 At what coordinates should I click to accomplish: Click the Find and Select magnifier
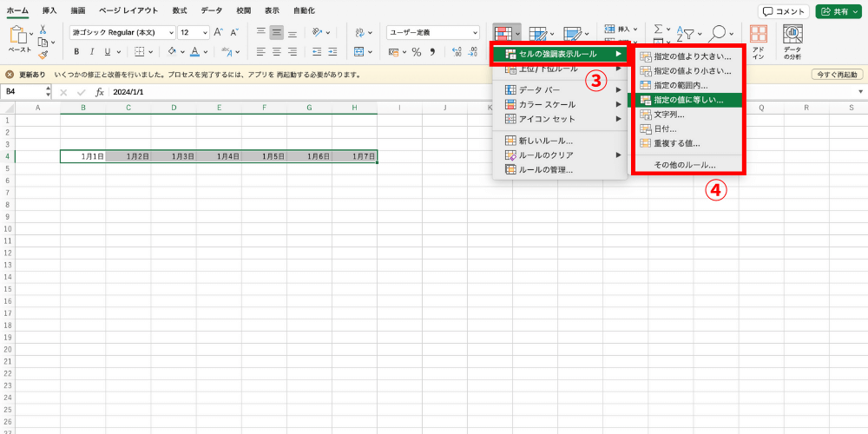click(719, 33)
